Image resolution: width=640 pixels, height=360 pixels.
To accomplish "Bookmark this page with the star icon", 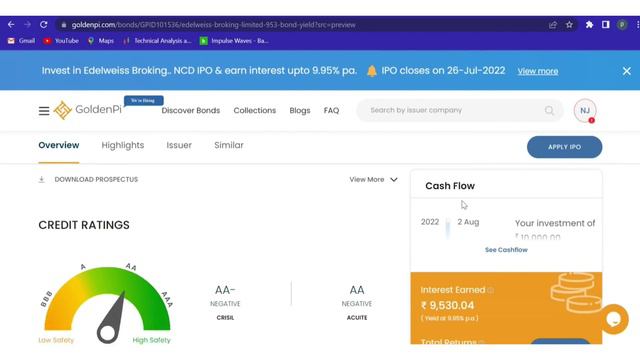I will pos(569,25).
